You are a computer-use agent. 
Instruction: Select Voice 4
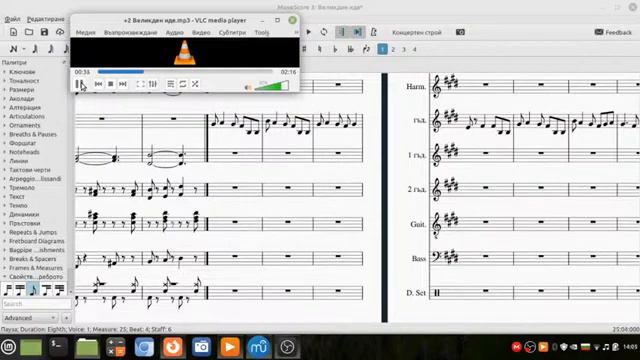coord(414,49)
